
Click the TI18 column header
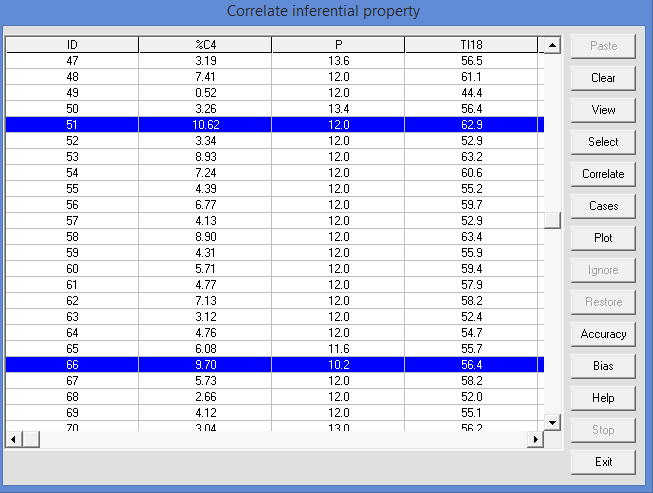pyautogui.click(x=471, y=45)
